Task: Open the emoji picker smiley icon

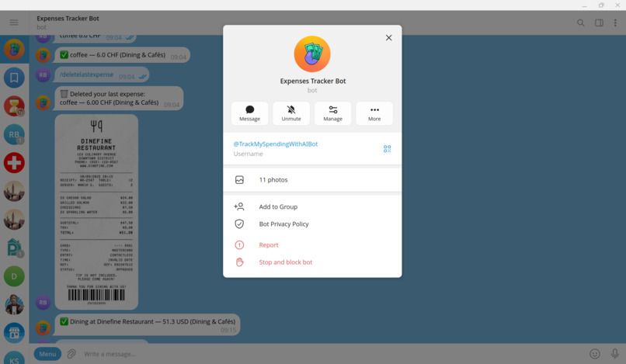Action: coord(594,354)
